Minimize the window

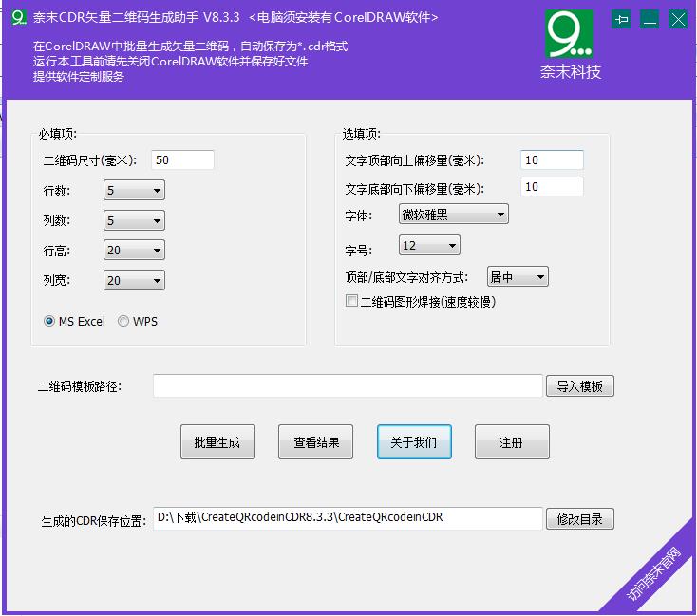click(650, 19)
